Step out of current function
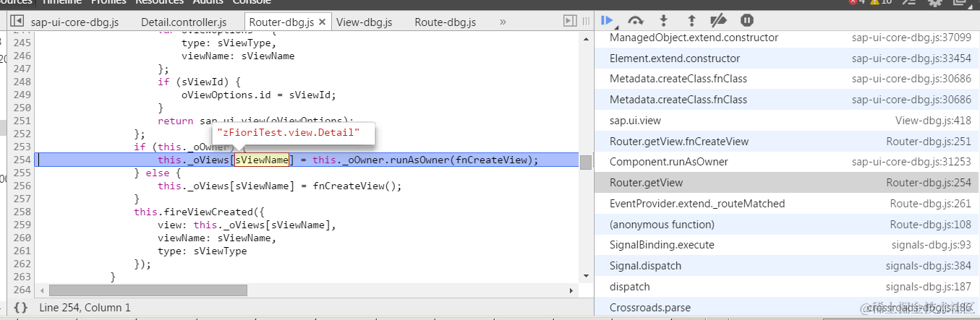Screen dimensions: 980x320 tap(691, 21)
